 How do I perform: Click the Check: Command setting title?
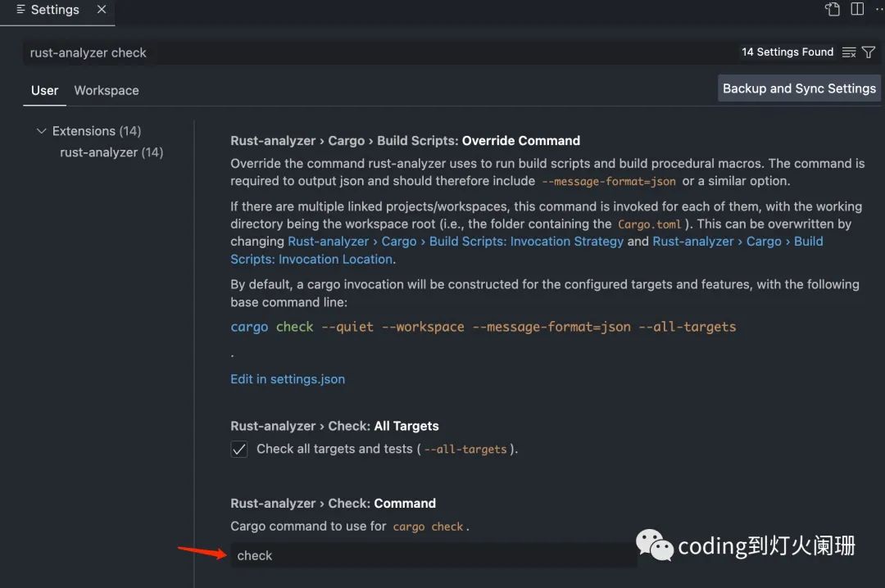(333, 504)
